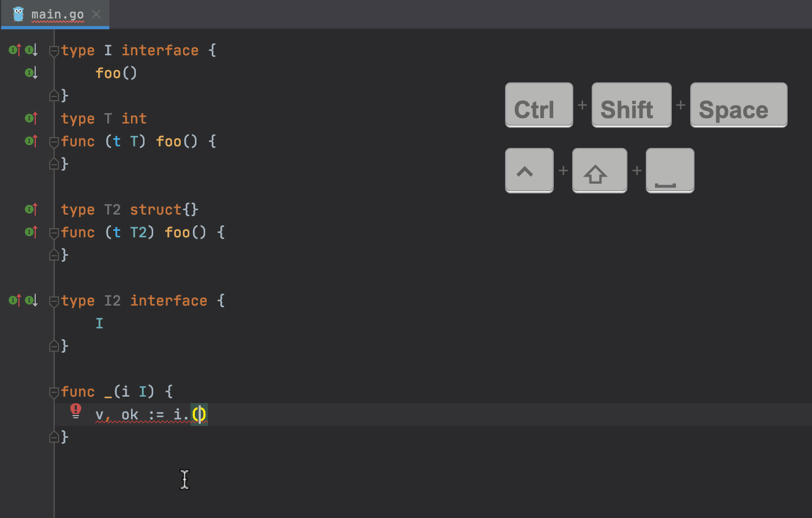Close the main.go tab
The image size is (812, 518).
96,14
